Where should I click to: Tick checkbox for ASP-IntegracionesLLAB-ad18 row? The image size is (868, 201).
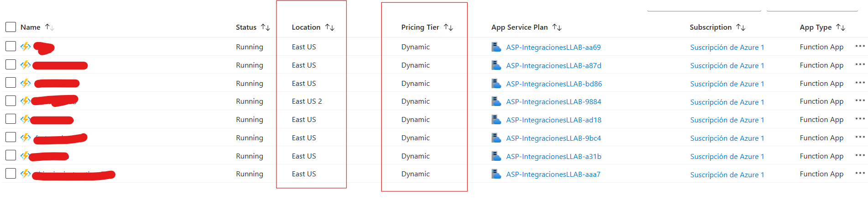pos(10,119)
